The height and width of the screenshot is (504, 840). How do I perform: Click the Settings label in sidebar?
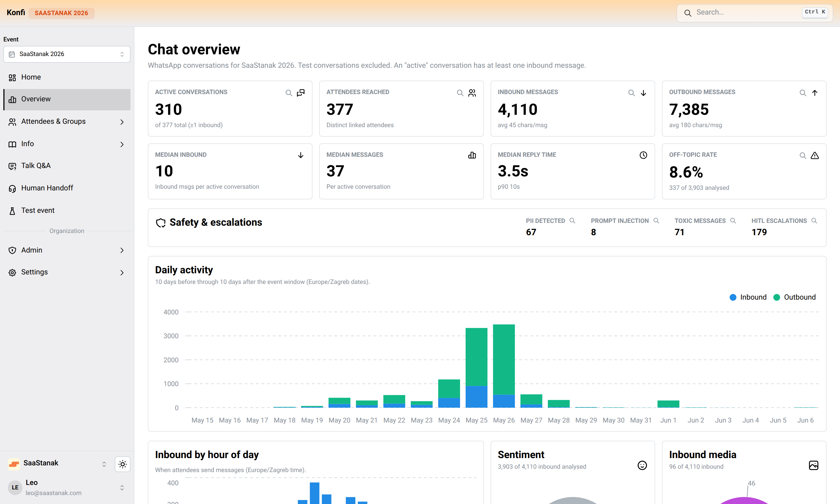34,272
